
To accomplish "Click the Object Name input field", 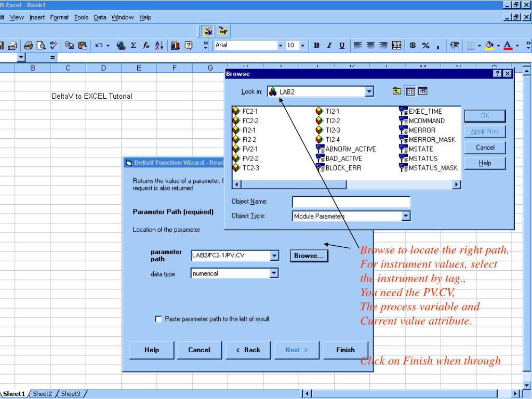I will [x=351, y=202].
